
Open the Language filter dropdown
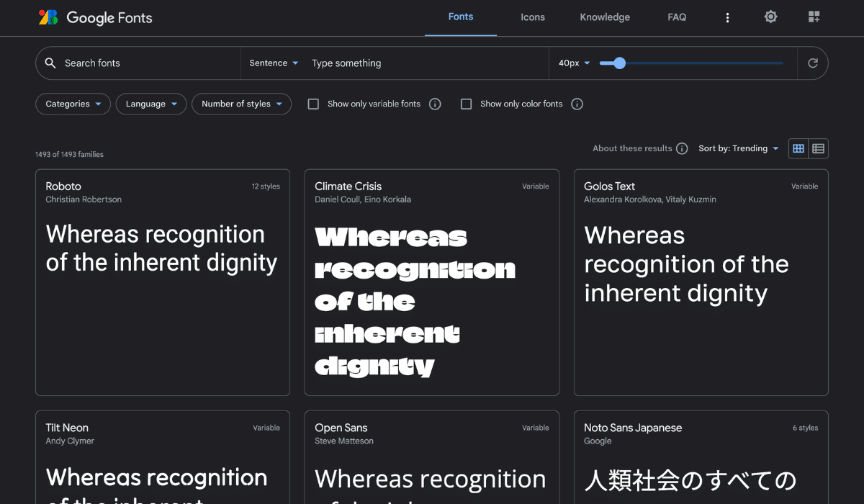click(x=151, y=104)
